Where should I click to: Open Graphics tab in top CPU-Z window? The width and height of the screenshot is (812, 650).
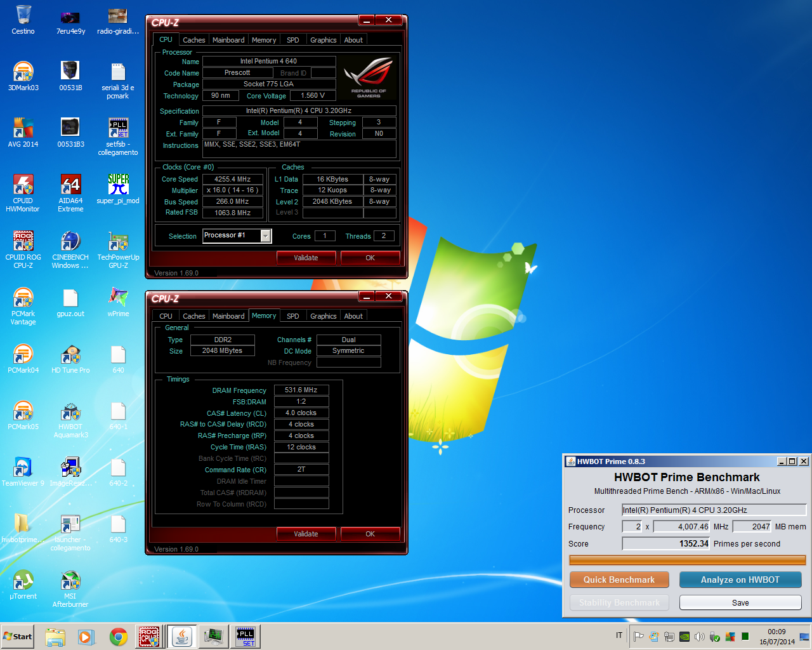(x=324, y=40)
